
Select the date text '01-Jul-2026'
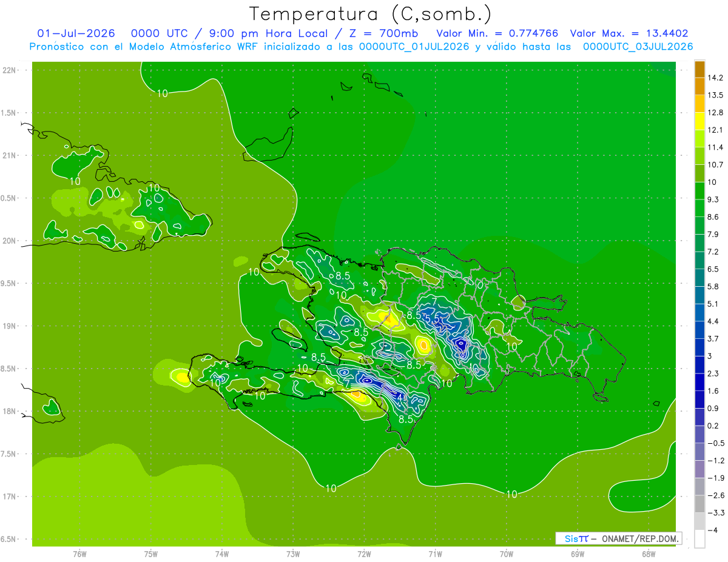pyautogui.click(x=76, y=33)
